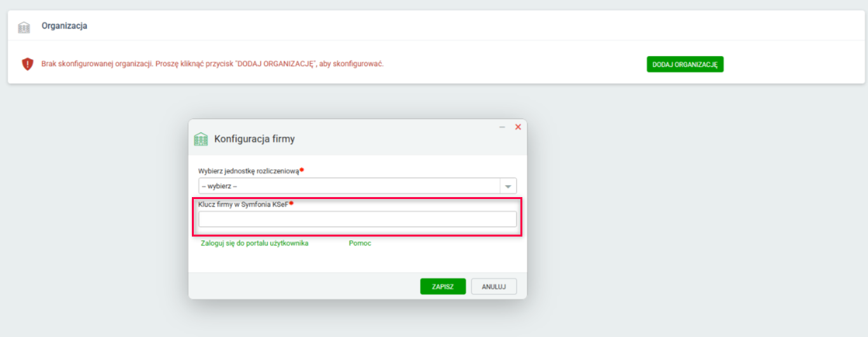Expand the jednostka rozliczeniowa dropdown arrow
This screenshot has height=337, width=868.
[x=508, y=186]
